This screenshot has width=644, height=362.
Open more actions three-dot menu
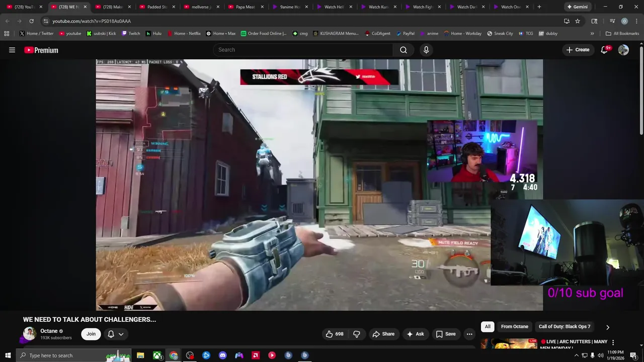(x=469, y=334)
